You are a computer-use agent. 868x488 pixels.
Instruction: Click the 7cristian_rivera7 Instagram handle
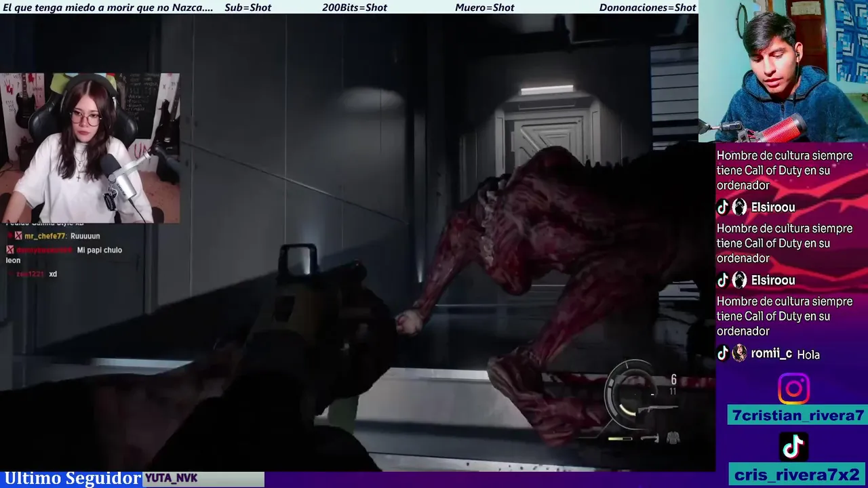[x=797, y=415]
